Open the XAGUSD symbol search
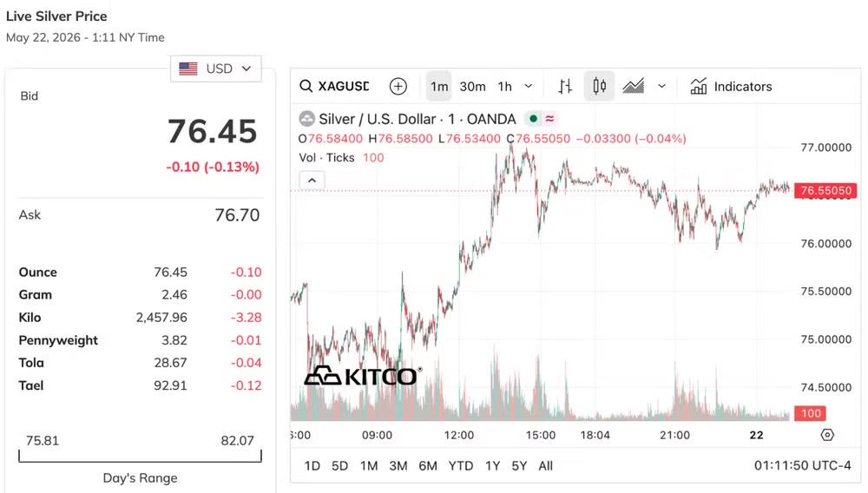The height and width of the screenshot is (493, 868). 334,86
